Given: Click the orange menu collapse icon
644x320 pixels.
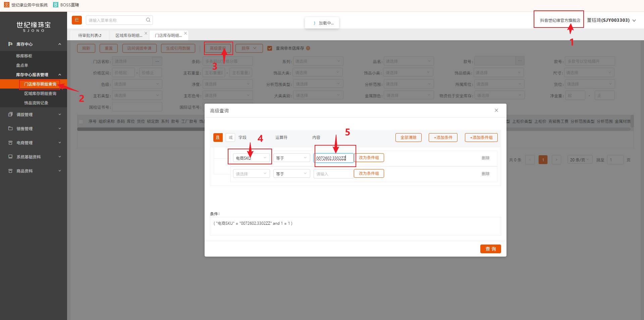Looking at the screenshot, I should coord(77,20).
